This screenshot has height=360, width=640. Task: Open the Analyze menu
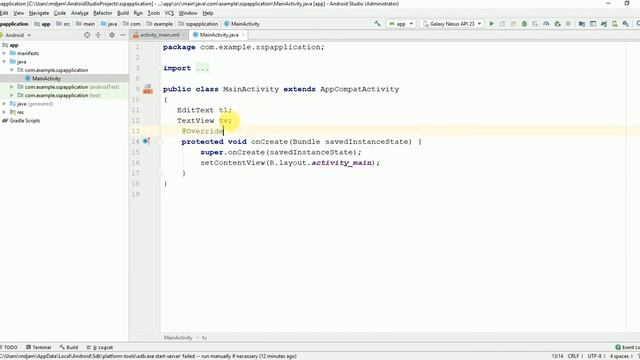tap(80, 13)
